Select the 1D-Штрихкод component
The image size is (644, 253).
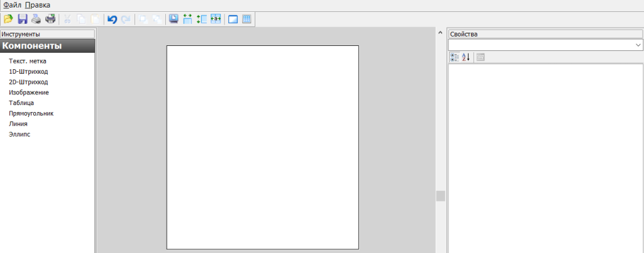(28, 72)
